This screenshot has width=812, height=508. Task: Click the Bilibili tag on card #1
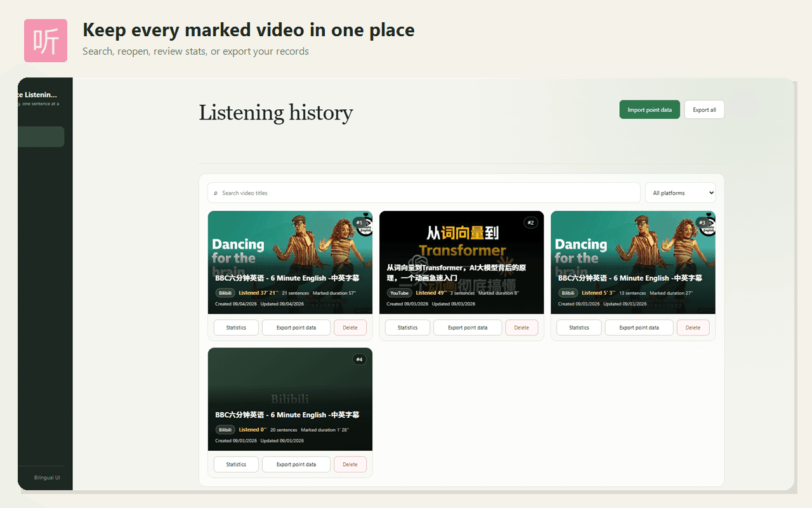tap(225, 293)
